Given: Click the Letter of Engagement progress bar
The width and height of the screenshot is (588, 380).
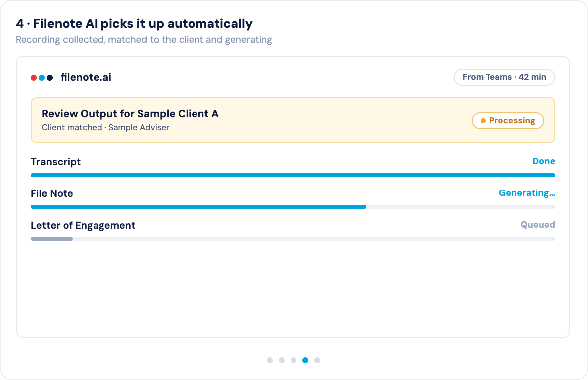Looking at the screenshot, I should [x=293, y=239].
